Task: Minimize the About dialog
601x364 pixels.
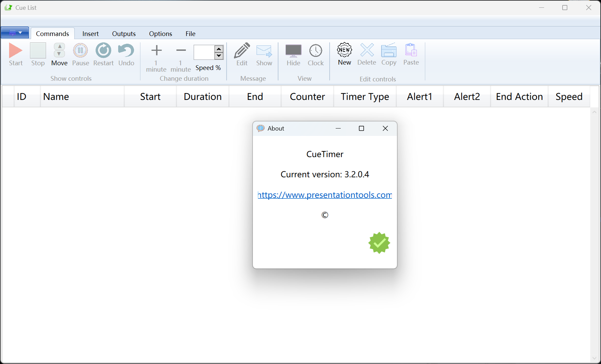Action: tap(338, 128)
